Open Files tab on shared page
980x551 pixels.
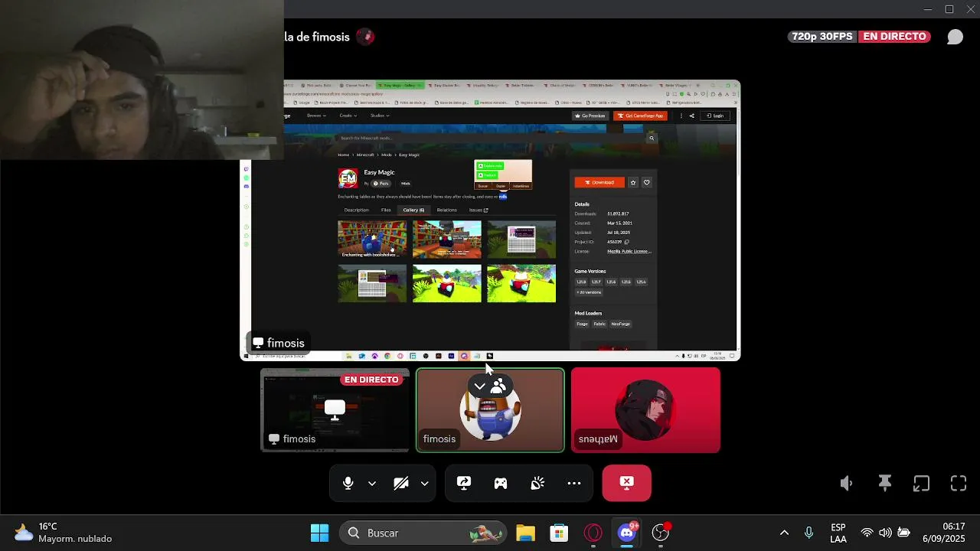tap(386, 210)
